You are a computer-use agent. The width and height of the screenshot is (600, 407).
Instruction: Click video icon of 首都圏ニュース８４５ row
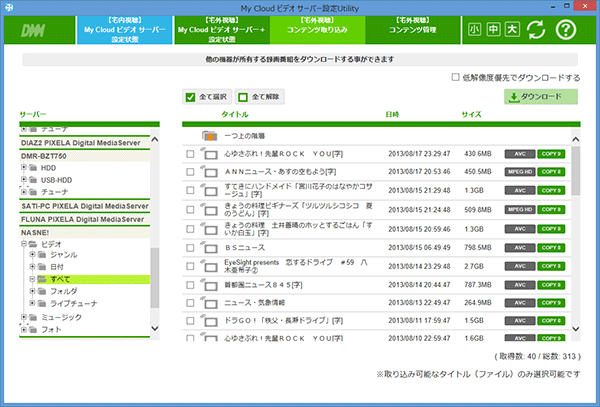209,285
